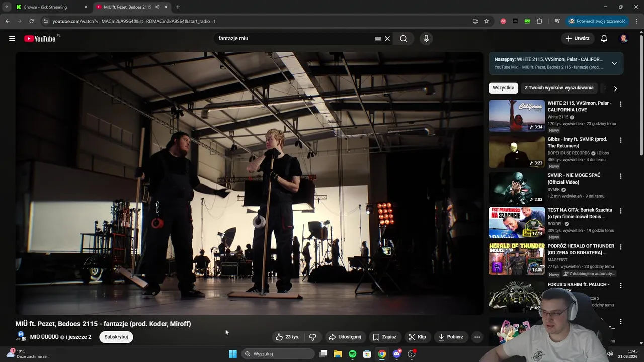Share the video via Udostępnij

pyautogui.click(x=345, y=337)
